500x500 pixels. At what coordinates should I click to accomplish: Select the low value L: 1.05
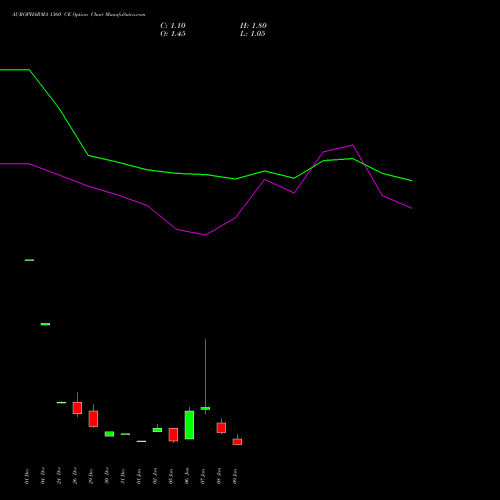(253, 34)
